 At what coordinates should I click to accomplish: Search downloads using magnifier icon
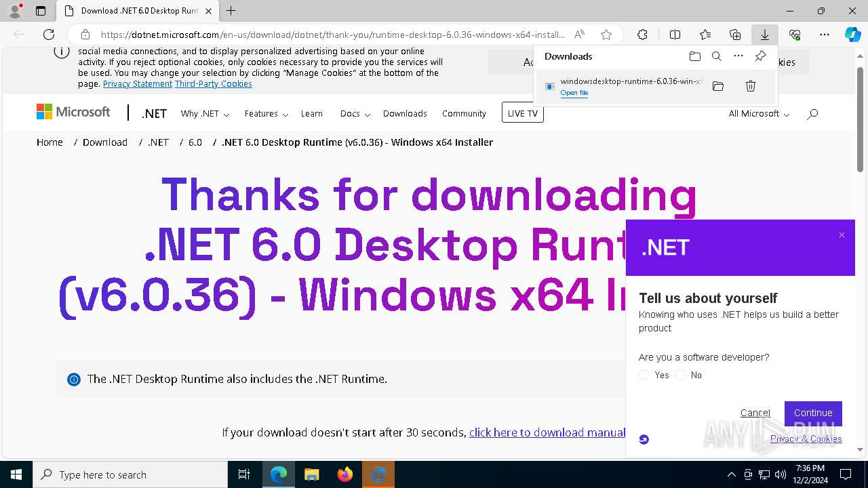pos(716,56)
